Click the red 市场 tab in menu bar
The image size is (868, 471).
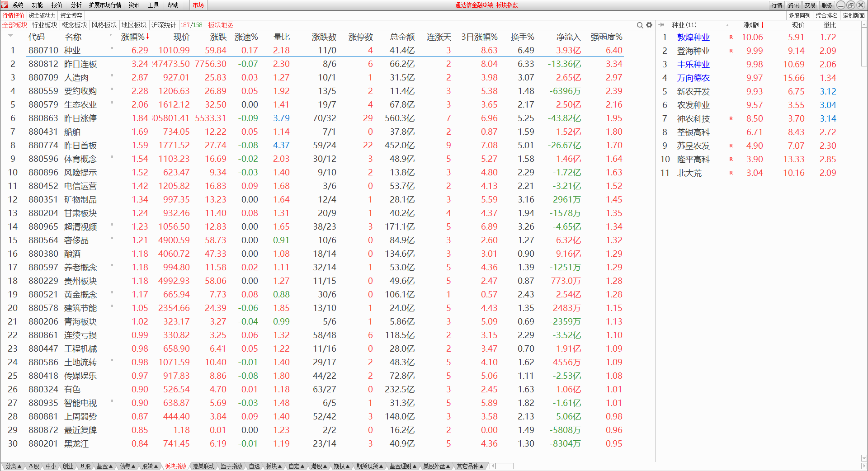click(x=198, y=5)
